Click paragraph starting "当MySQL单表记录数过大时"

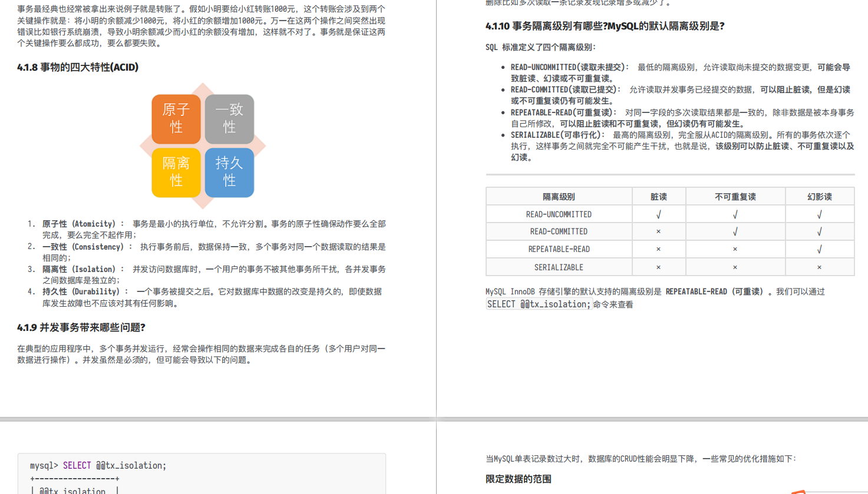click(x=641, y=459)
